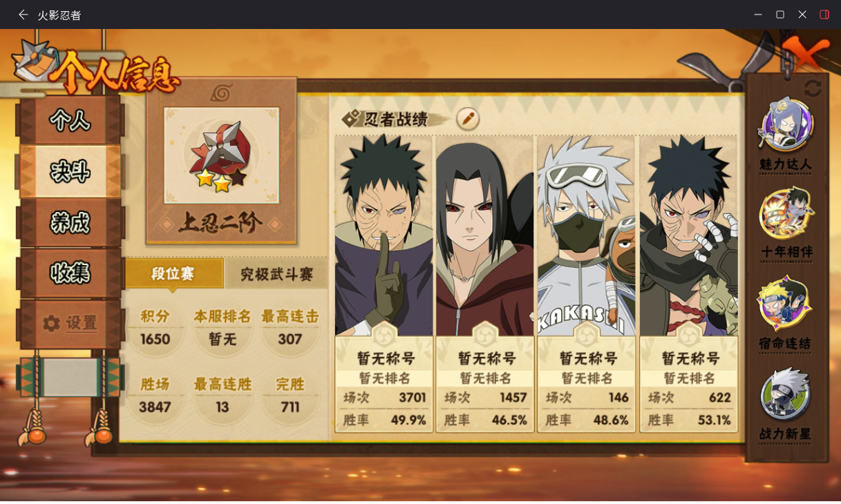Select the 战力新星 badge icon
Viewport: 841px width, 504px height.
(786, 395)
